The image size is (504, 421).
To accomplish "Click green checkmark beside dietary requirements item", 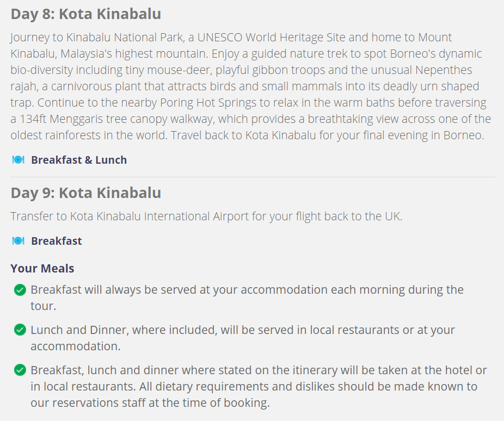I will [x=20, y=370].
